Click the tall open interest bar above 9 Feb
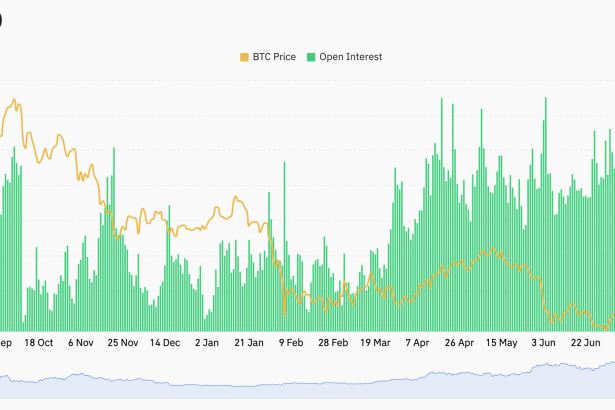The image size is (615, 410). coord(284,246)
